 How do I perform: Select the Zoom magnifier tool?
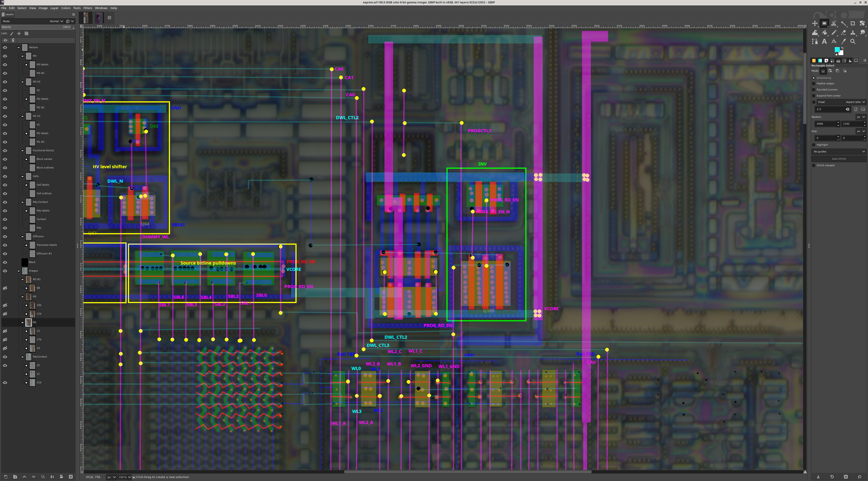point(853,41)
